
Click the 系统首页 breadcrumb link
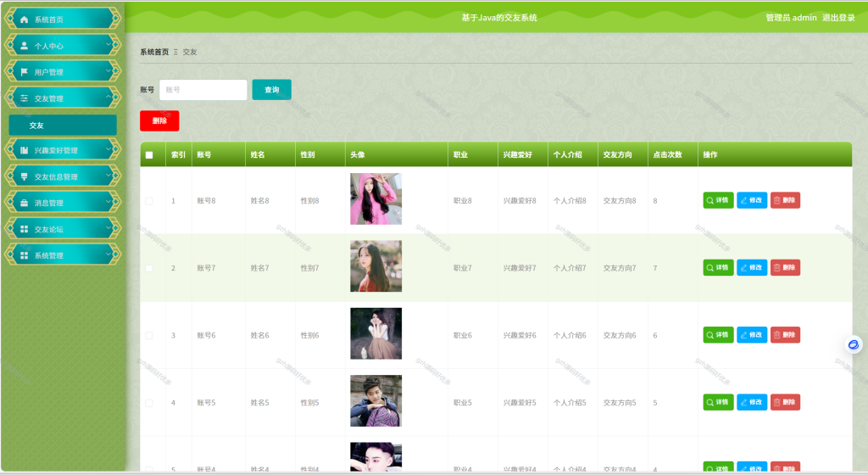pos(154,52)
